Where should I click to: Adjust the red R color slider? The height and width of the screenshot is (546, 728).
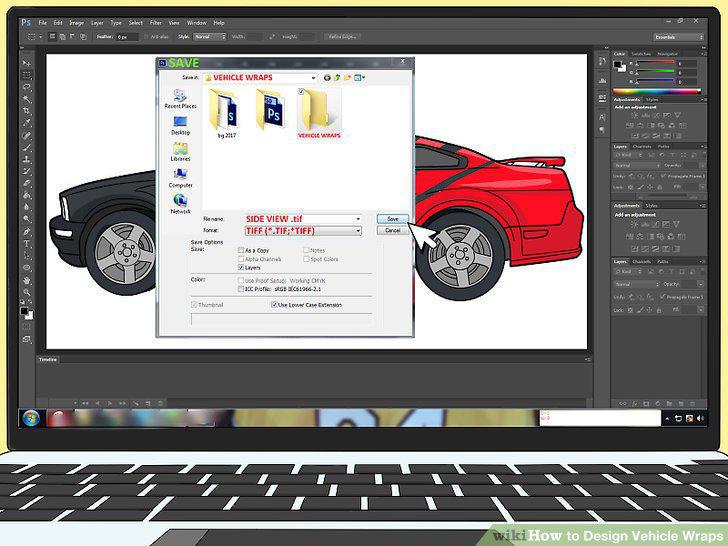655,63
